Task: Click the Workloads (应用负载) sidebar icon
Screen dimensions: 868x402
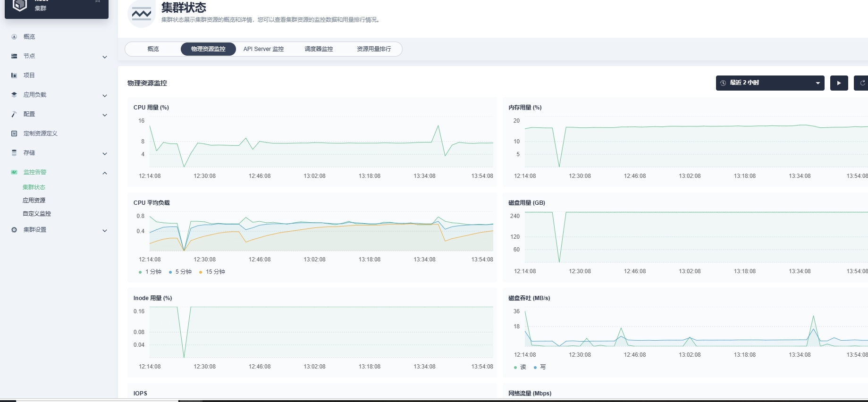Action: click(x=14, y=95)
